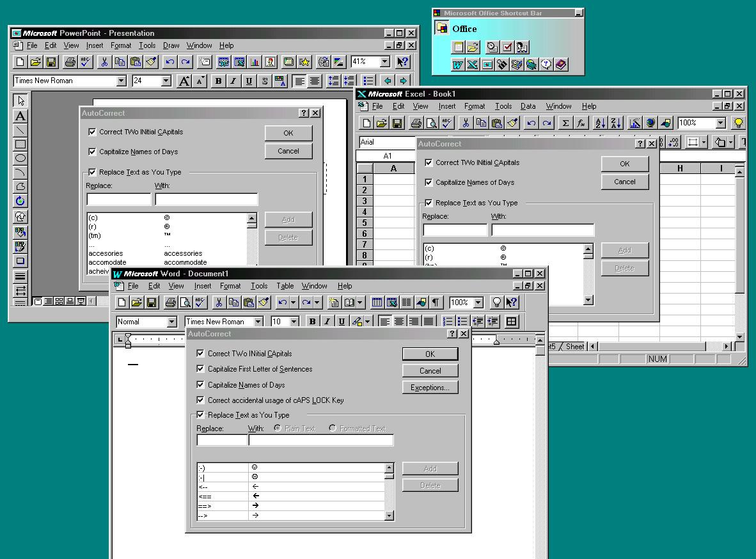
Task: Click OK in Word AutoCorrect dialog
Action: tap(430, 354)
